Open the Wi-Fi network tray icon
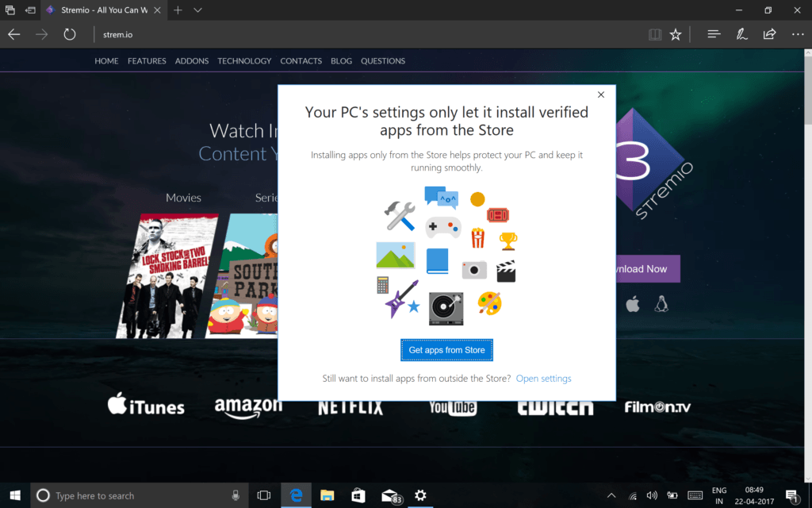812x508 pixels. tap(632, 496)
